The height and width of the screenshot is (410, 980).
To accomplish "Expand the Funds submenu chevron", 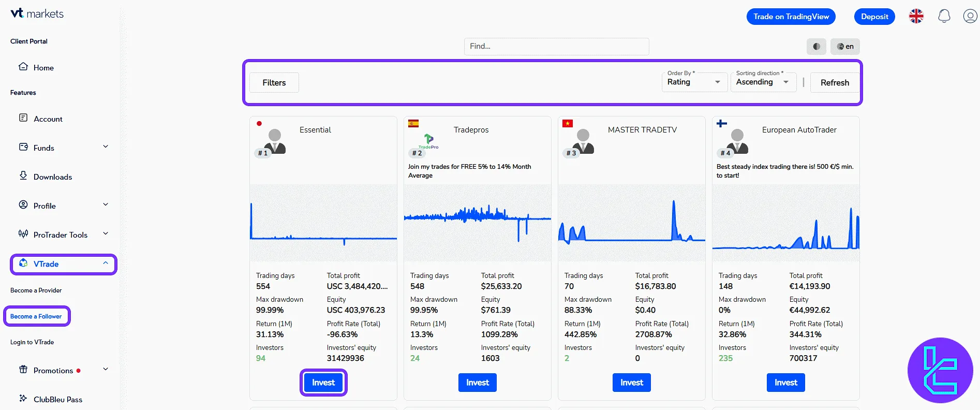I will tap(106, 147).
